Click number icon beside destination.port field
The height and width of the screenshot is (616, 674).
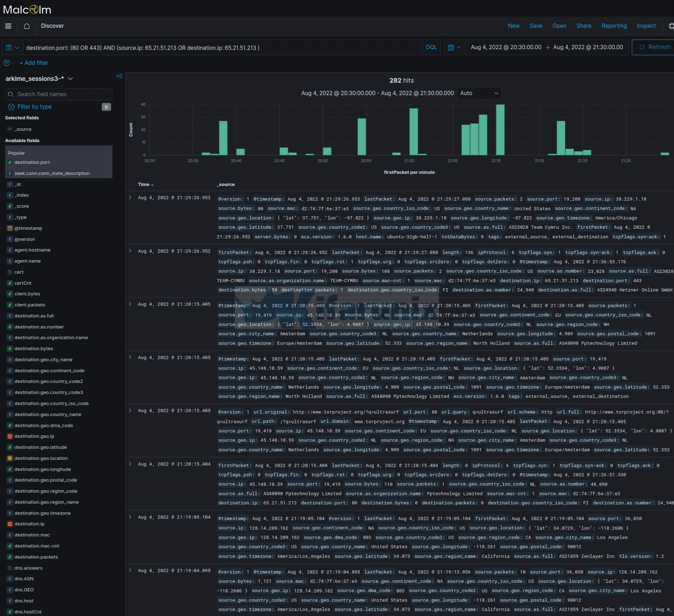10,162
